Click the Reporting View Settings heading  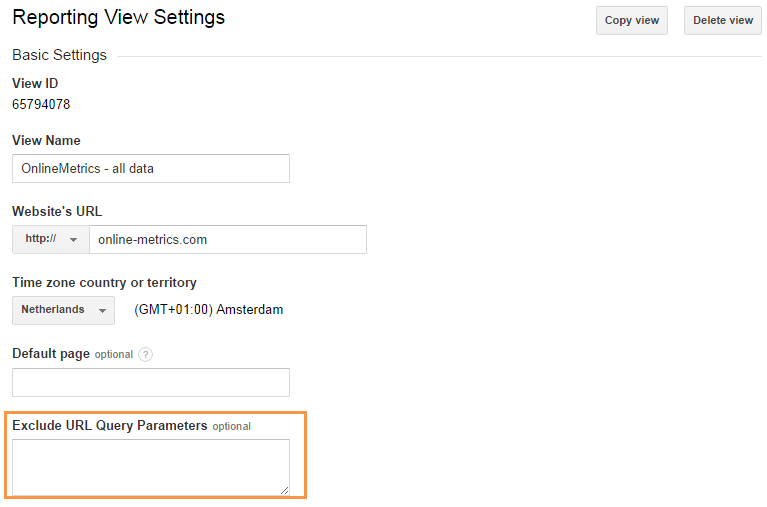tap(118, 18)
